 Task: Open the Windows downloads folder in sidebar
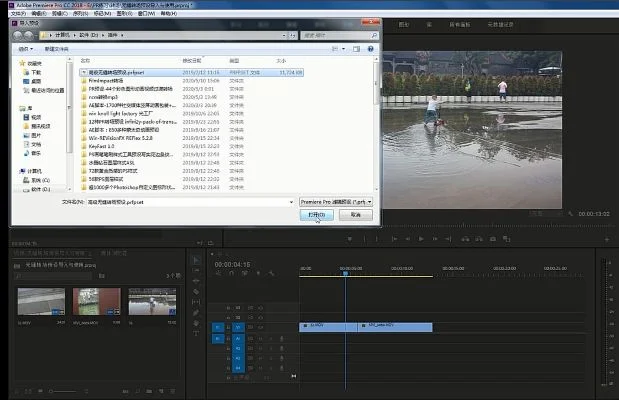point(35,73)
